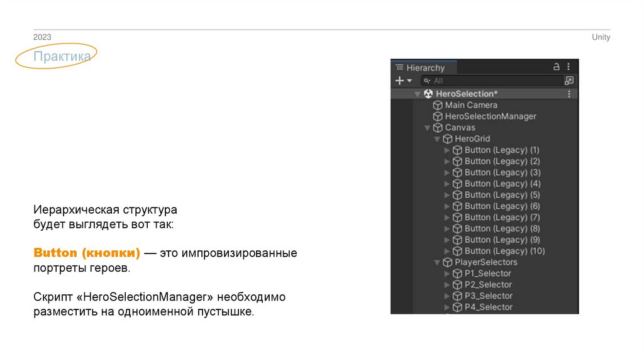Expand the Button (Legacy) (1) arrow
The height and width of the screenshot is (361, 644).
[x=447, y=150]
